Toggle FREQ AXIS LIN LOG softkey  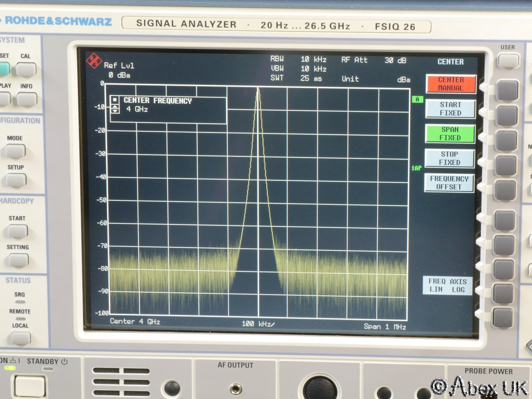447,286
